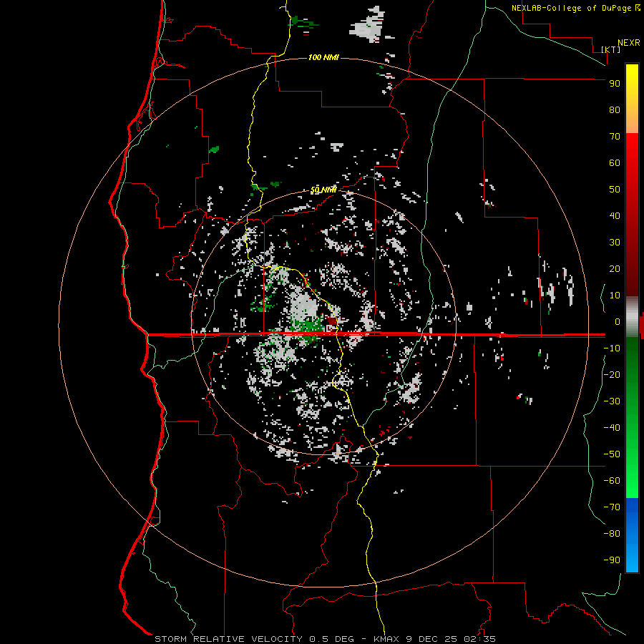Click the 0 value on the velocity scale
Image resolution: width=644 pixels, height=644 pixels.
click(618, 321)
